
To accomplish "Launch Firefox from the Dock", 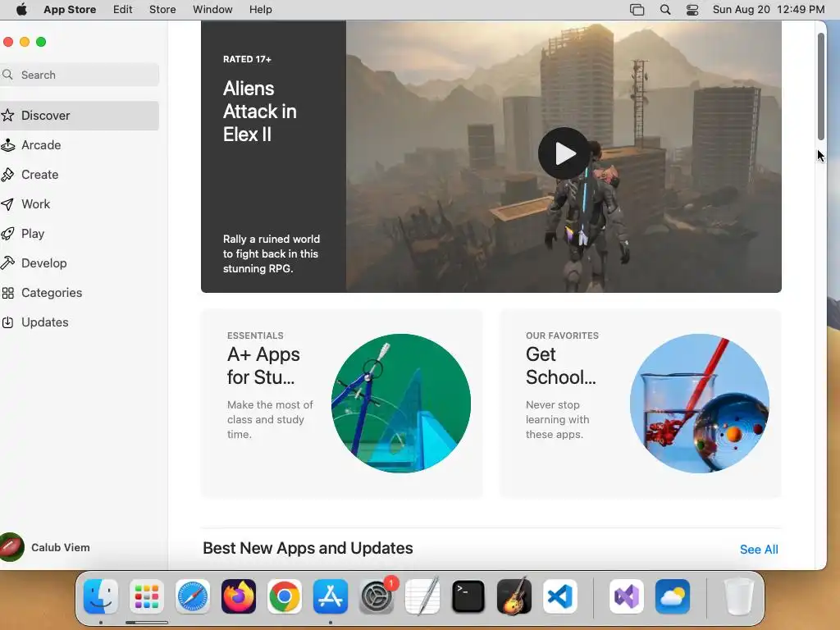I will click(239, 596).
